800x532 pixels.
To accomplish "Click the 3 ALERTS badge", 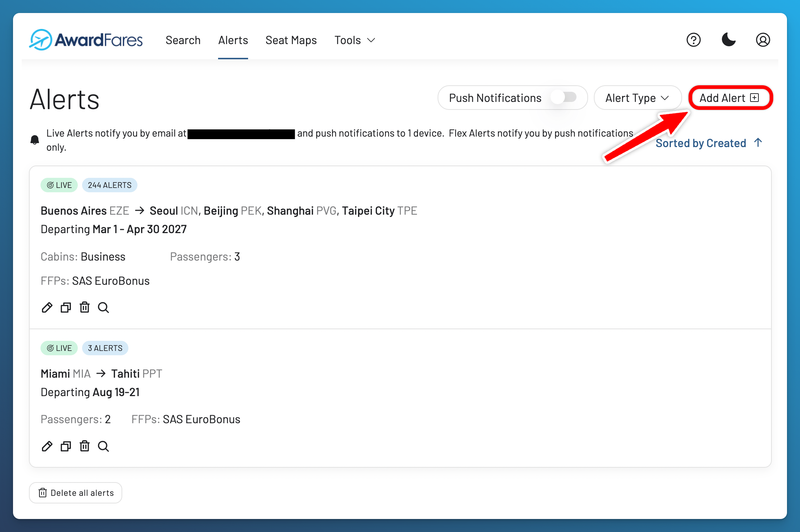I will click(x=105, y=348).
